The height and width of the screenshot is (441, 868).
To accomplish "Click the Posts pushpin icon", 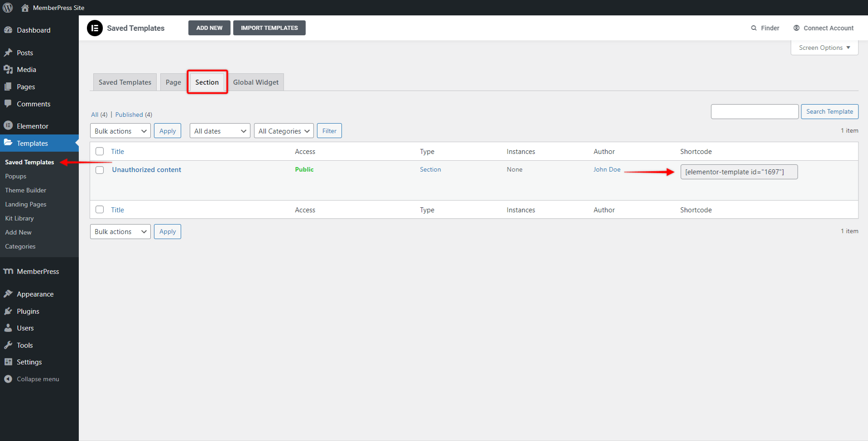I will (8, 53).
